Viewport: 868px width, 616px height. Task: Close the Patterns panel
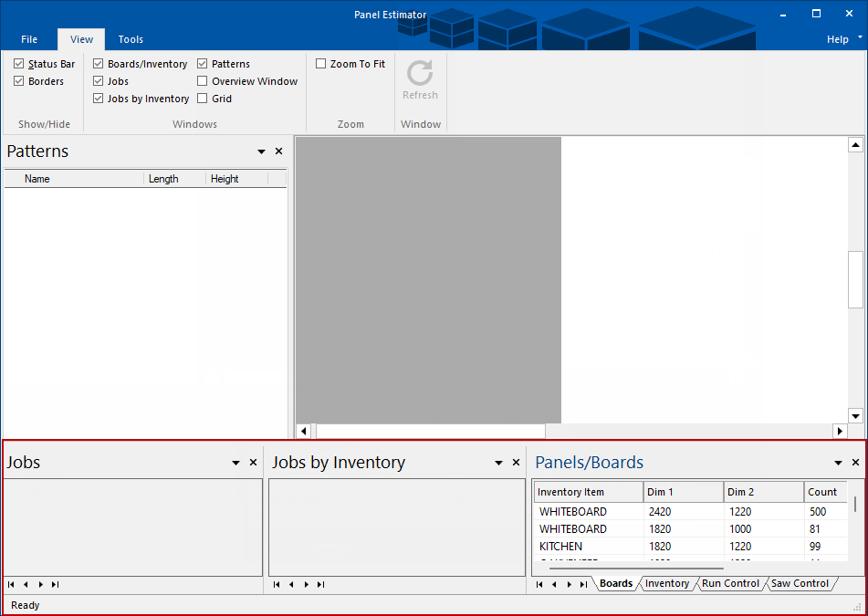pyautogui.click(x=278, y=151)
